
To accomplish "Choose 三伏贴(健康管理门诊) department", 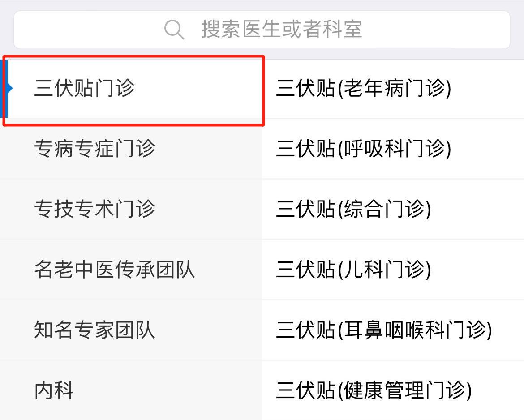I will click(x=374, y=390).
